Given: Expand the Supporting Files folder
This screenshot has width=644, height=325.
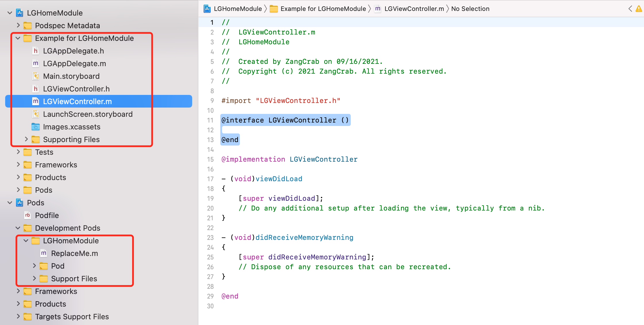Looking at the screenshot, I should pos(26,139).
